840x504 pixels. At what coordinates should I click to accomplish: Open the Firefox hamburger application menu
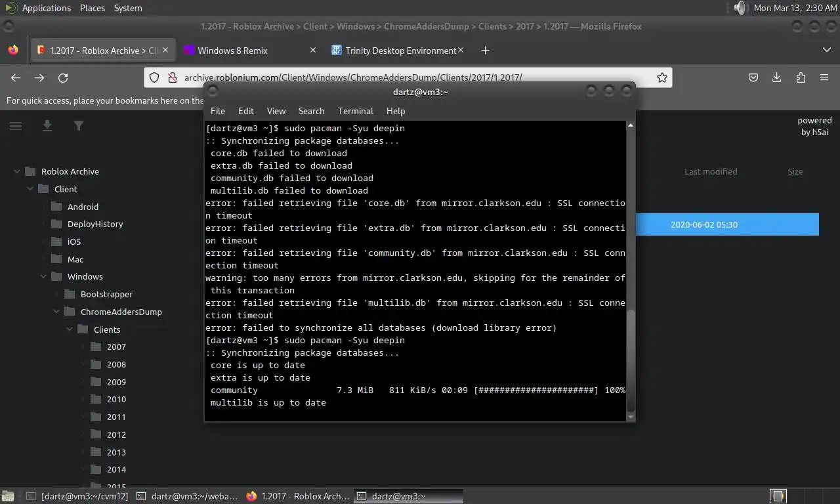(x=824, y=77)
